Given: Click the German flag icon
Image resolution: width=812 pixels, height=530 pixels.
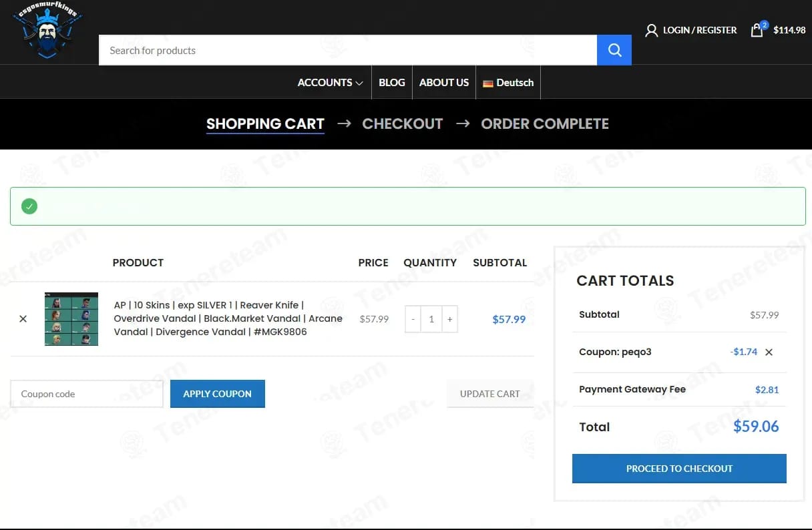Looking at the screenshot, I should pos(488,83).
